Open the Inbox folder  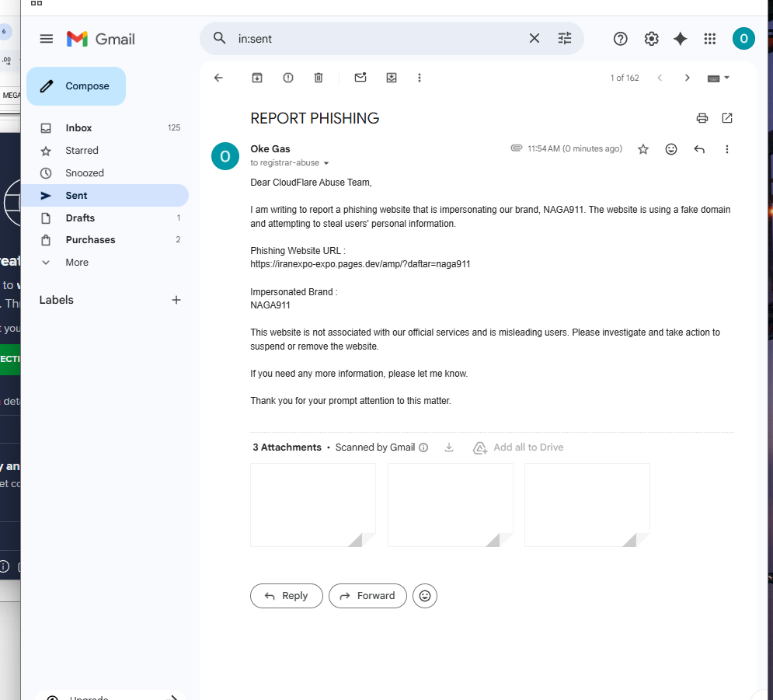click(105, 127)
